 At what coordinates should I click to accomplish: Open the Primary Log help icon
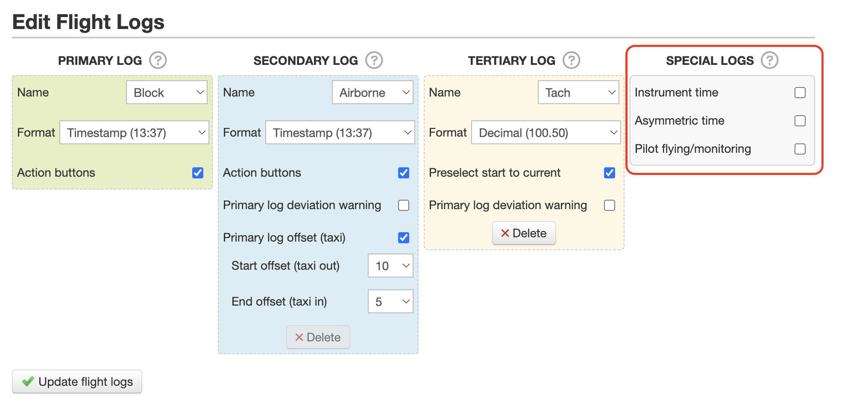coord(158,60)
